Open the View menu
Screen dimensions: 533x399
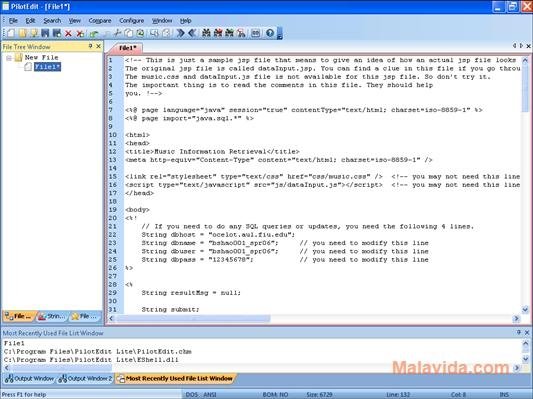click(75, 21)
